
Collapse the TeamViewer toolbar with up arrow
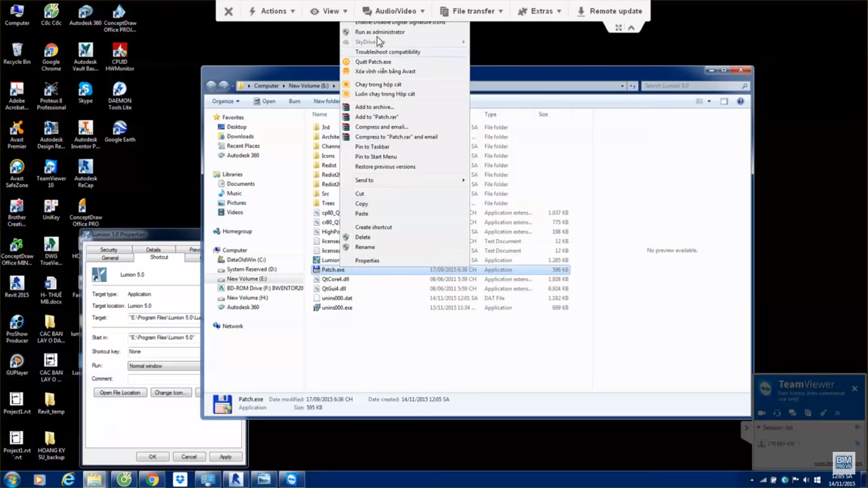631,28
